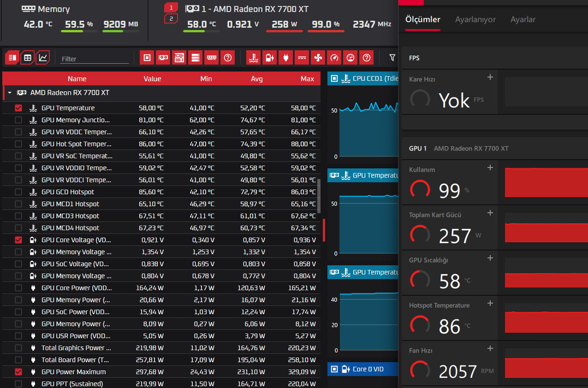The width and height of the screenshot is (588, 388).
Task: Check the GPU Core Power checkbox
Action: [x=18, y=288]
